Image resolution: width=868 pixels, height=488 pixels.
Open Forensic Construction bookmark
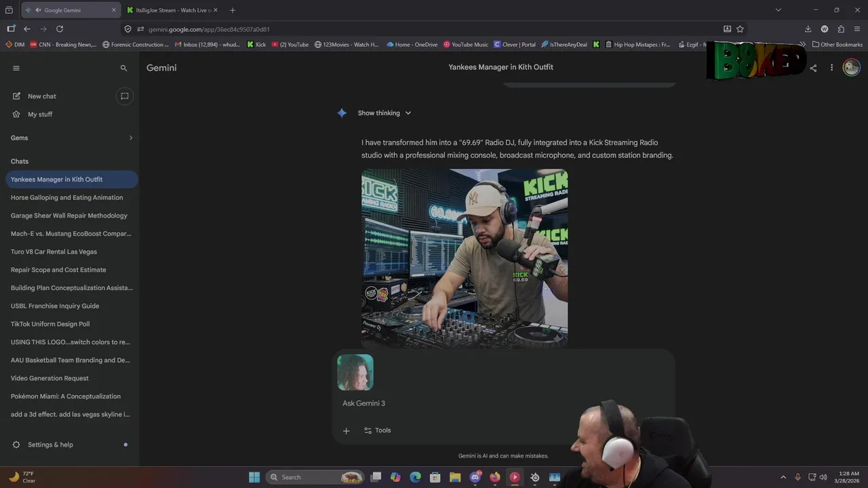[x=136, y=45]
